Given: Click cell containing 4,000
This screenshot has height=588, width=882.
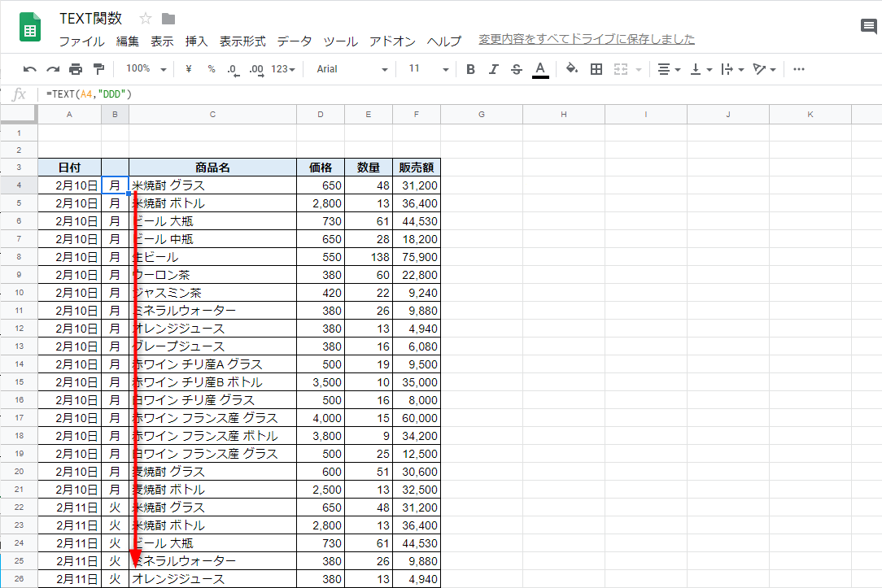Looking at the screenshot, I should pyautogui.click(x=321, y=418).
